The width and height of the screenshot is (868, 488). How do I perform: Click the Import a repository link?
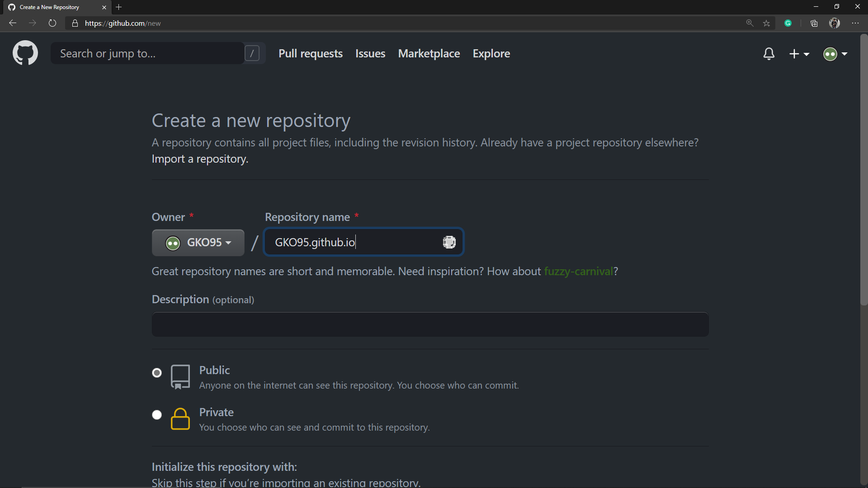(x=200, y=159)
